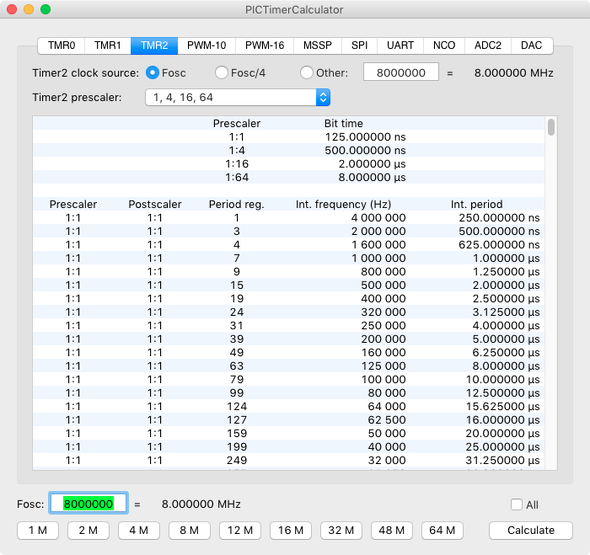Screen dimensions: 590x555
Task: Select the period register 199 row
Action: [x=289, y=447]
